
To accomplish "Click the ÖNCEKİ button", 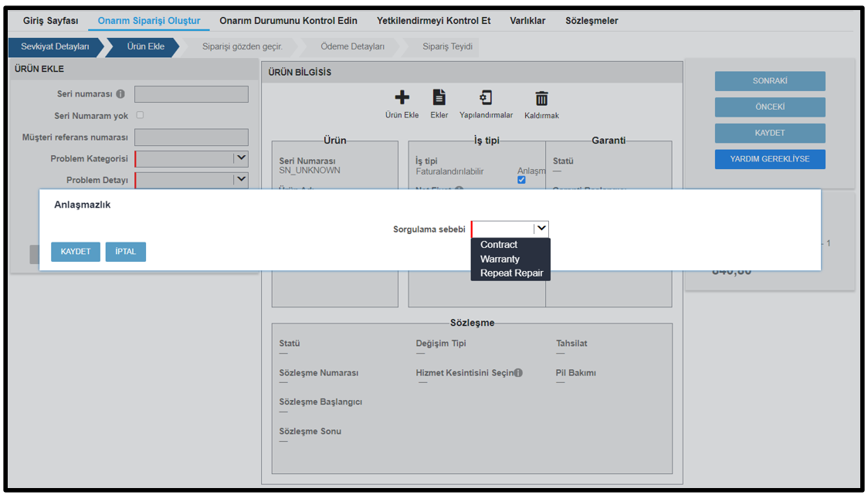I will [x=770, y=107].
